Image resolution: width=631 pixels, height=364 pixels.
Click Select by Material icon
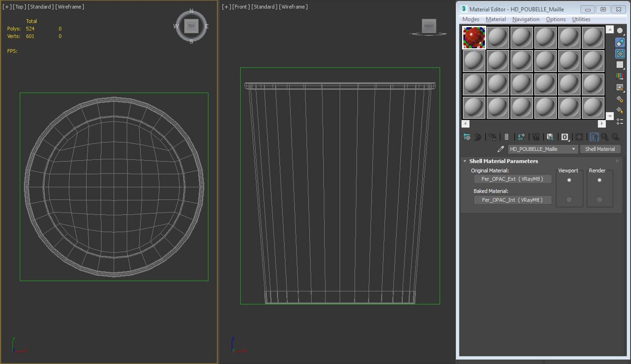point(620,110)
